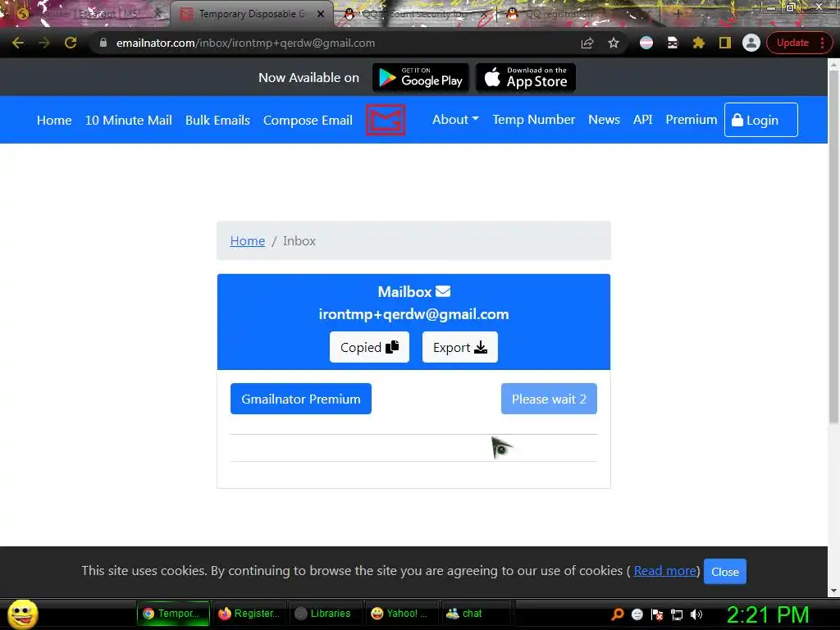Open Bulk Emails in navigation
This screenshot has width=840, height=630.
click(x=217, y=120)
